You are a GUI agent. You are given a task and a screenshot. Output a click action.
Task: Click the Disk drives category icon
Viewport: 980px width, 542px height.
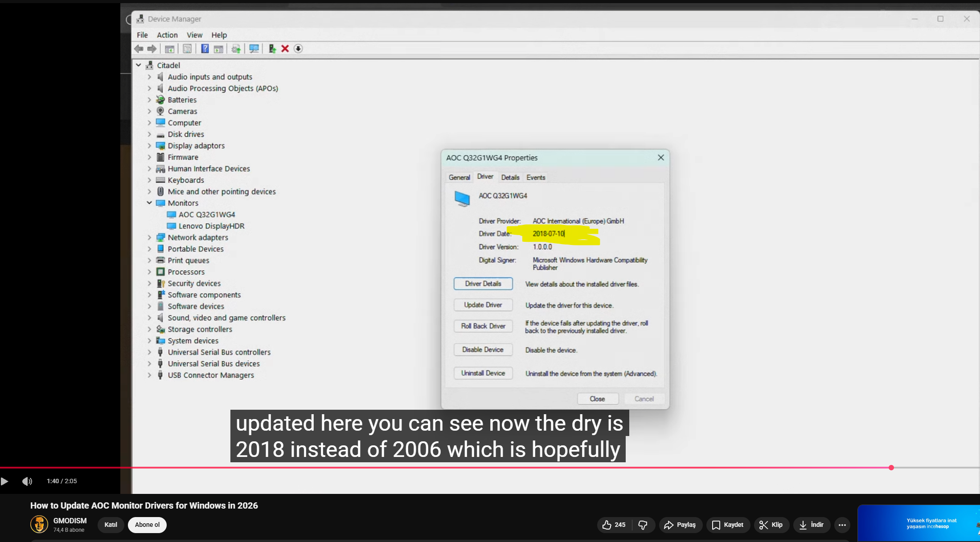click(160, 134)
